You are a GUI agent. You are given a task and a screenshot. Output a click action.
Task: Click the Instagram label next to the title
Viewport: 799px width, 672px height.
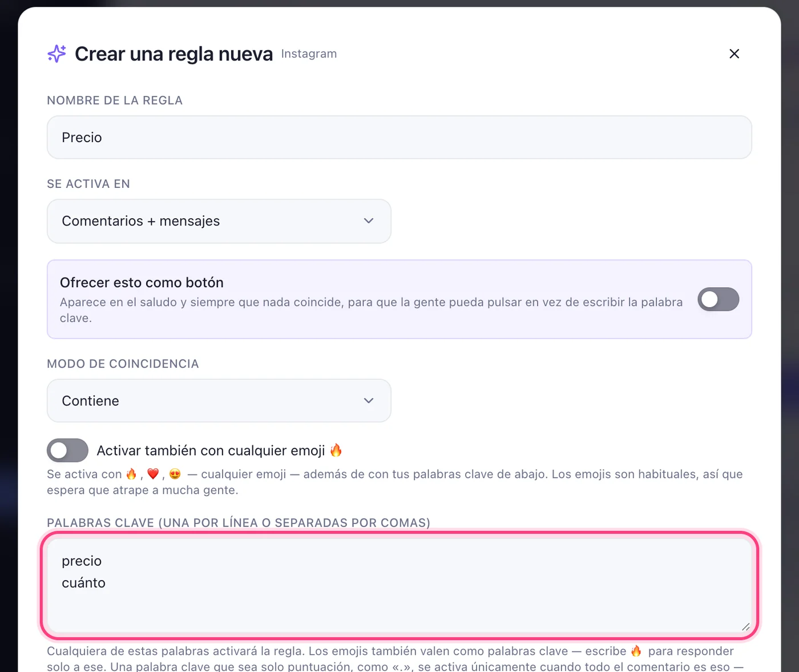point(309,54)
